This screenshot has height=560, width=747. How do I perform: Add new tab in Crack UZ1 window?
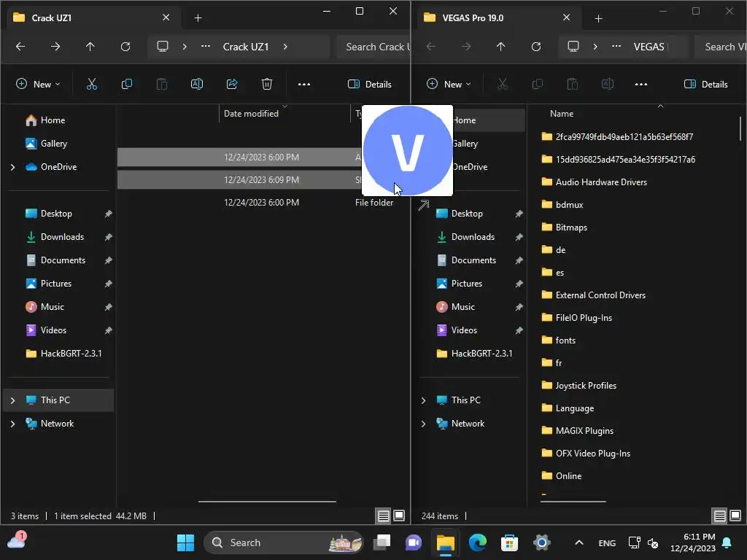(198, 18)
